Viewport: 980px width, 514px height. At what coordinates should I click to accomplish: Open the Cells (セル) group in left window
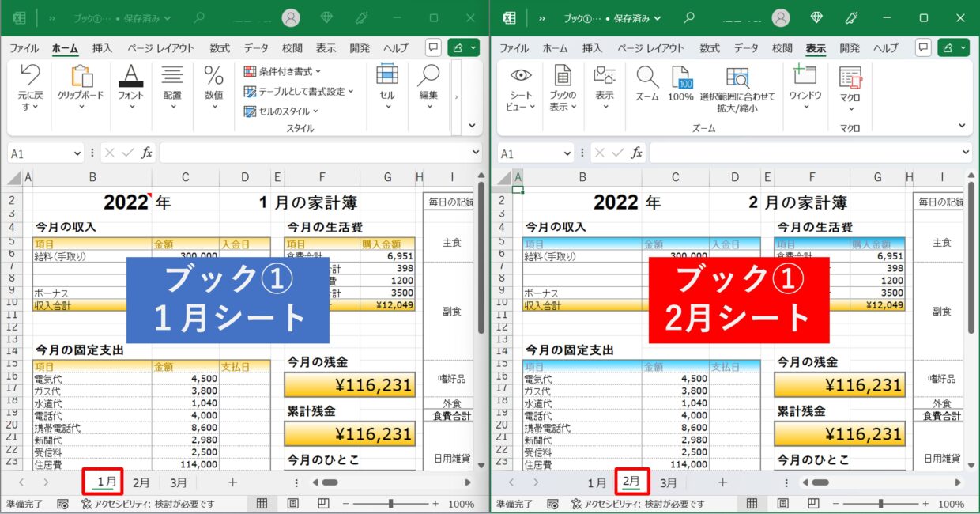(x=386, y=75)
